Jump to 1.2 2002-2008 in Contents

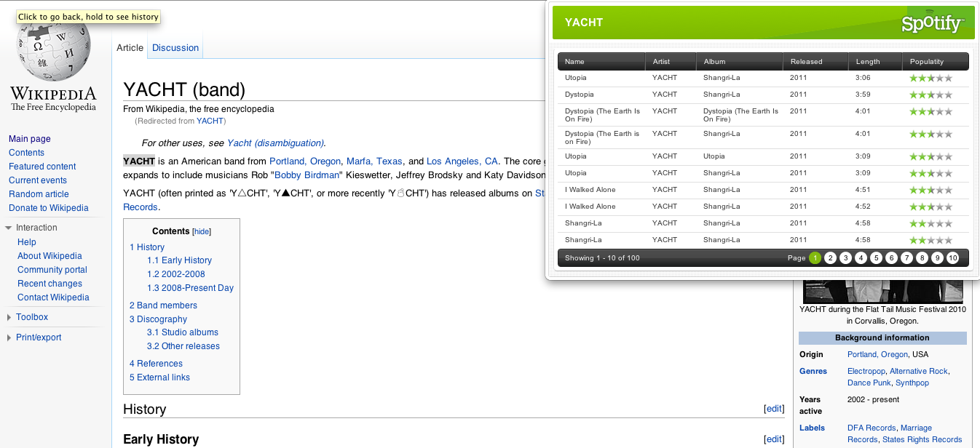tap(176, 274)
